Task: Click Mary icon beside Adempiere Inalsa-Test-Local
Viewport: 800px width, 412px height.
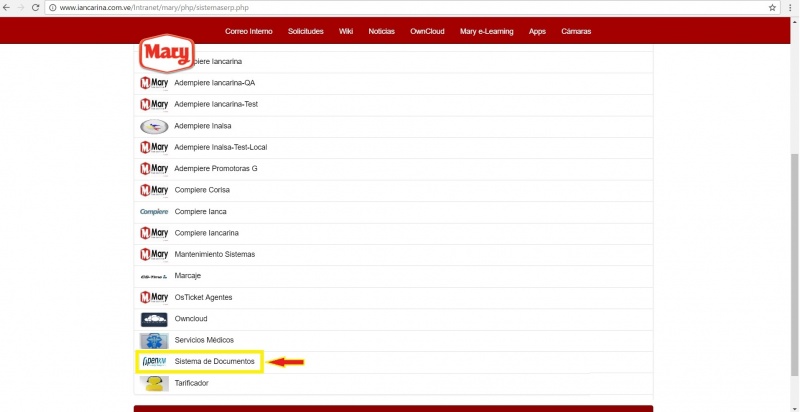Action: [x=154, y=147]
